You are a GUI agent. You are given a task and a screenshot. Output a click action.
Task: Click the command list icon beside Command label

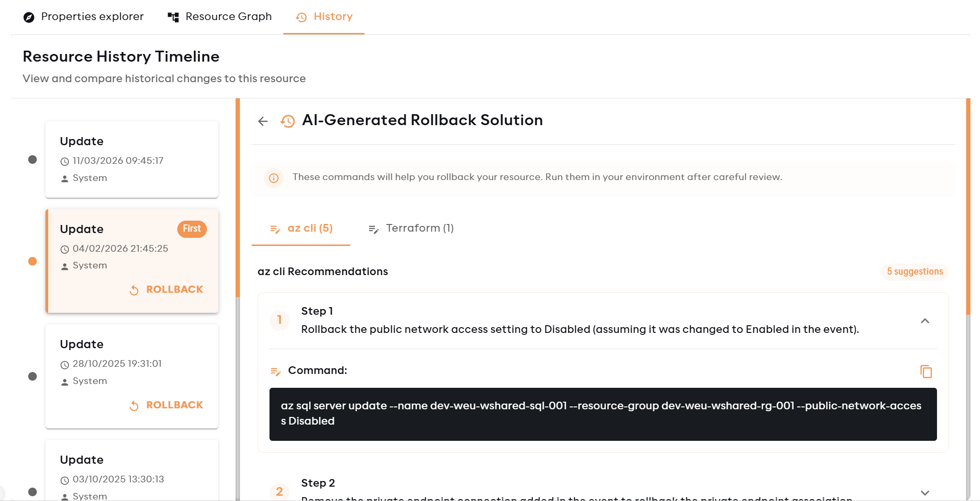[275, 371]
